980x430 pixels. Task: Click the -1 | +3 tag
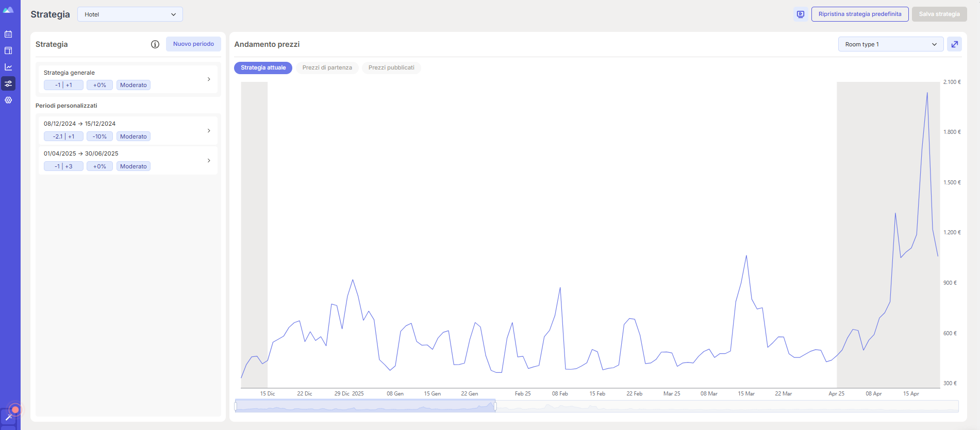point(63,167)
